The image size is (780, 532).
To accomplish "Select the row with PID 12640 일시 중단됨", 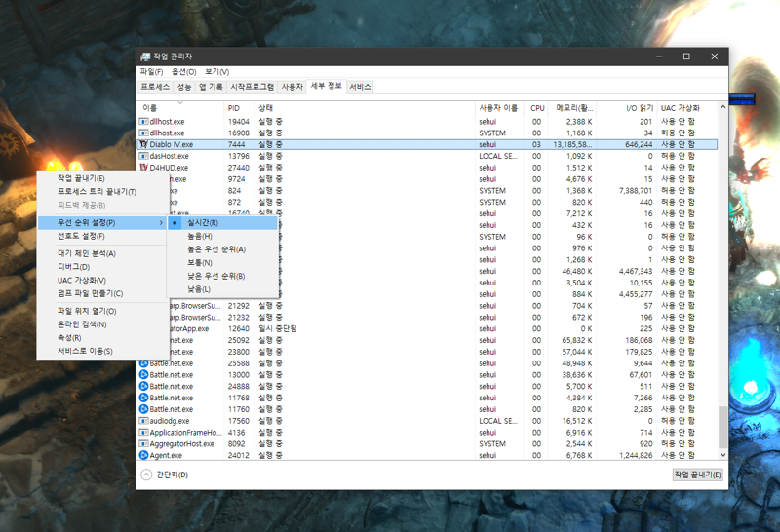I will 427,328.
